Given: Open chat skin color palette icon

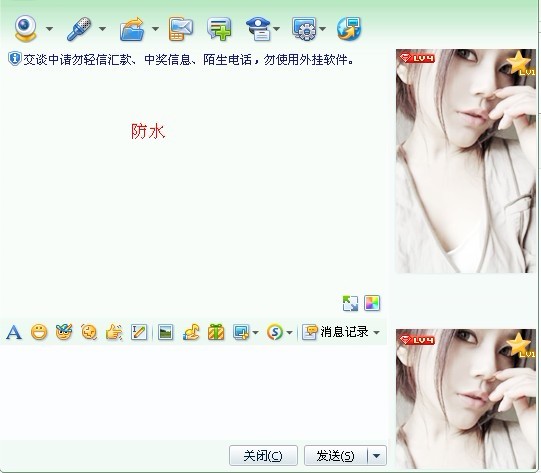Looking at the screenshot, I should pos(372,303).
